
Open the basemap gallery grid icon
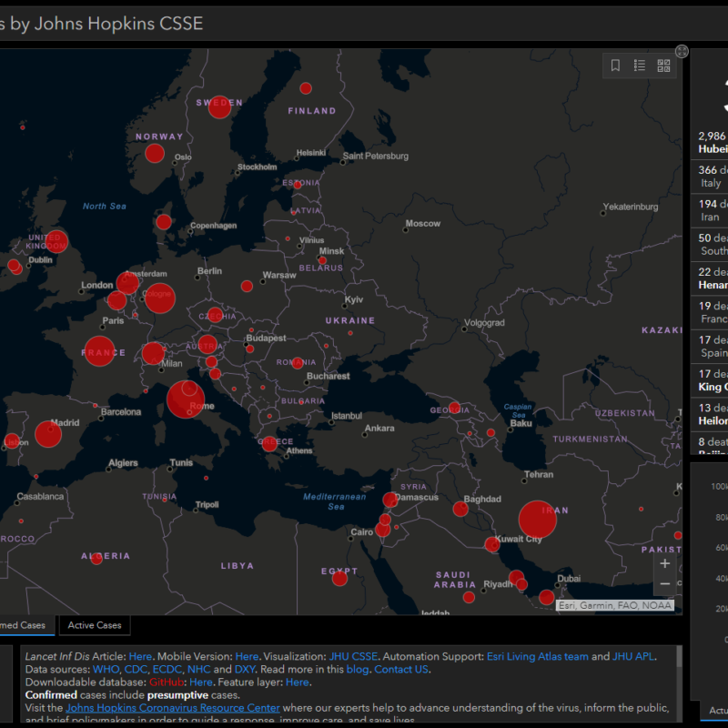point(663,66)
